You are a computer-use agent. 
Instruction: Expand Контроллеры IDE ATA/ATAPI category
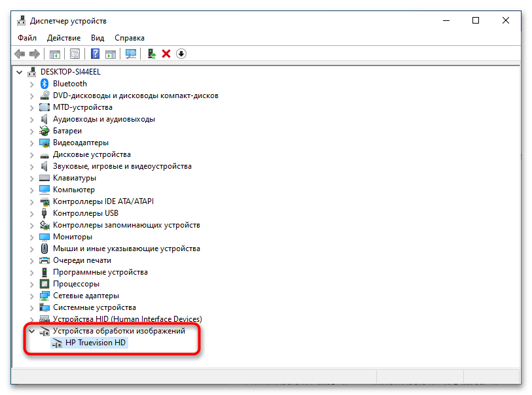click(x=31, y=201)
